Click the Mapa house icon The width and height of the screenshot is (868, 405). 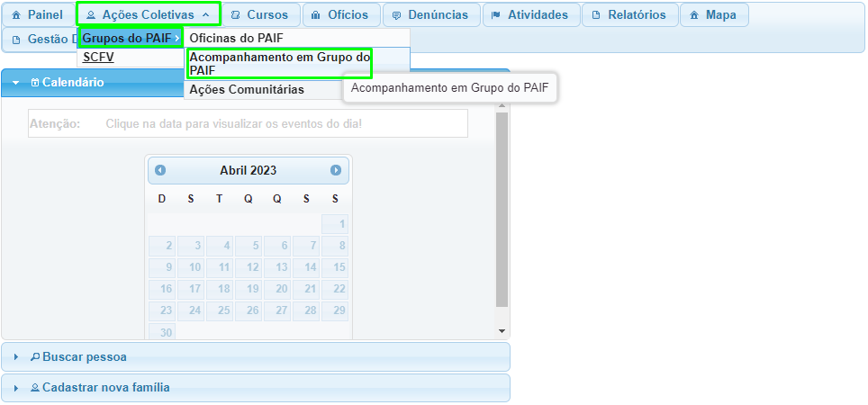click(693, 15)
